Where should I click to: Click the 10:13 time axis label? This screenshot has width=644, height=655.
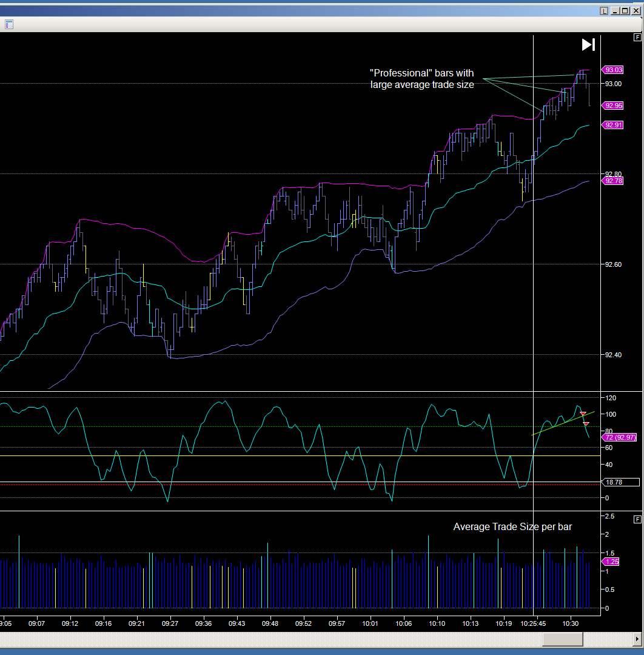pos(470,623)
